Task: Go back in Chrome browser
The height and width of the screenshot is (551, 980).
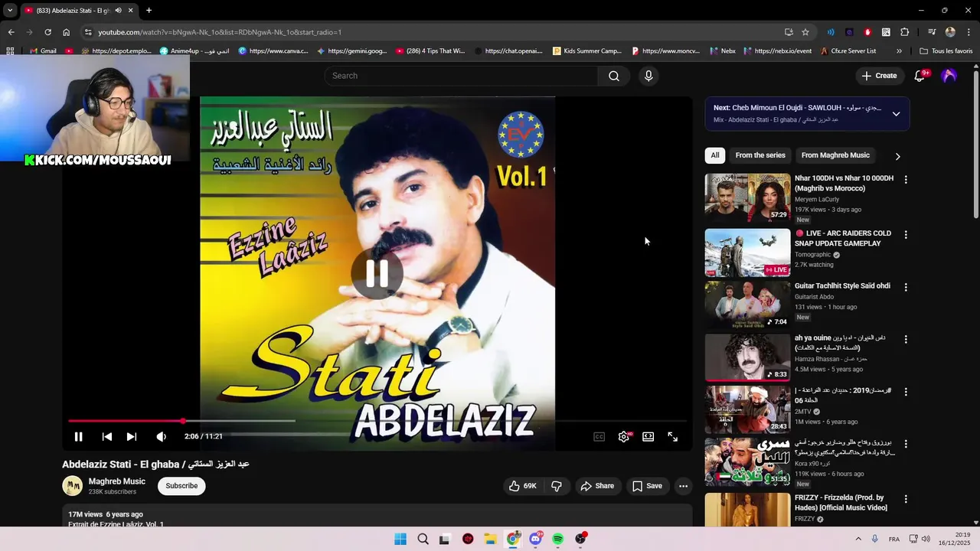Action: (11, 32)
